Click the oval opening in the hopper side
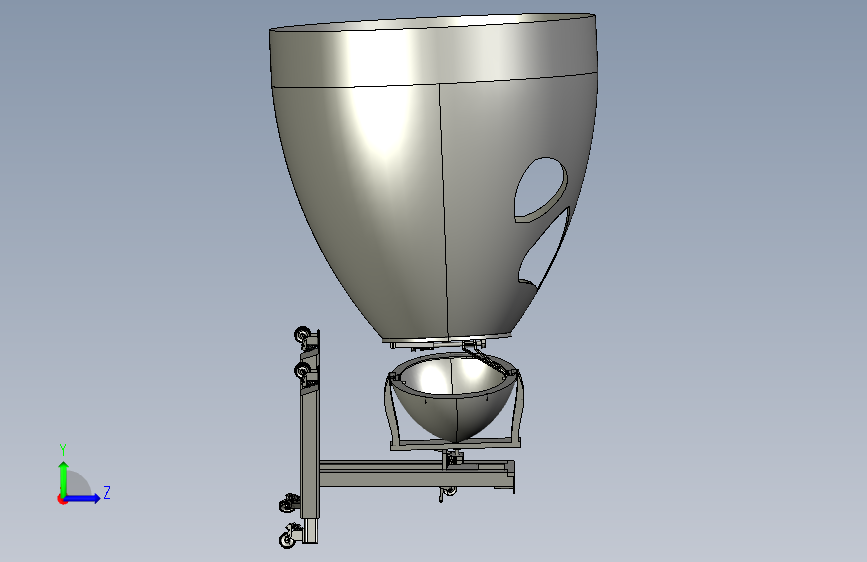Image resolution: width=867 pixels, height=562 pixels. [x=540, y=190]
